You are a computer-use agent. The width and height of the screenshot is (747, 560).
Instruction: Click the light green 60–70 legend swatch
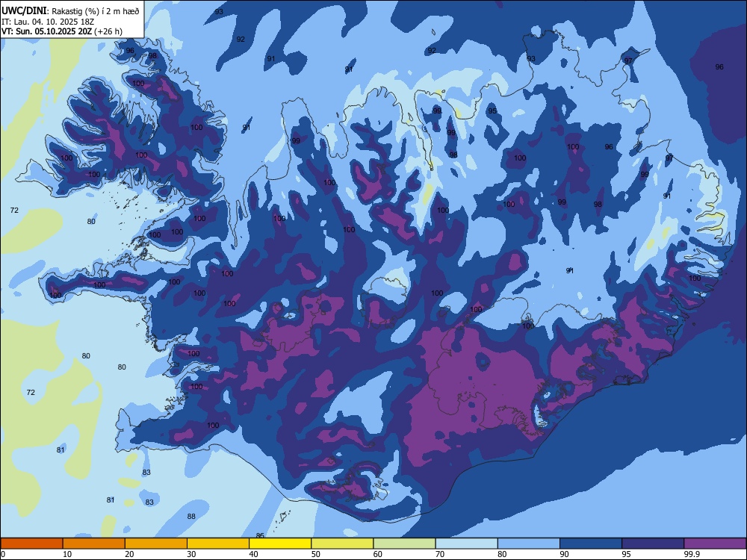[x=404, y=544]
